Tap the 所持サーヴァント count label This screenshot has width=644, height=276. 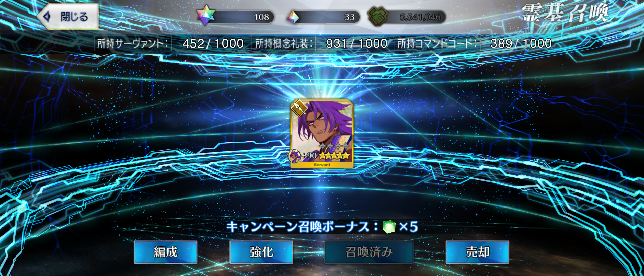tap(133, 43)
